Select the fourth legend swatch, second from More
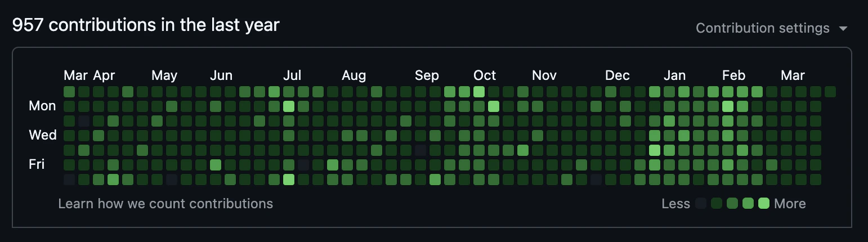Image resolution: width=868 pixels, height=242 pixels. (x=748, y=204)
